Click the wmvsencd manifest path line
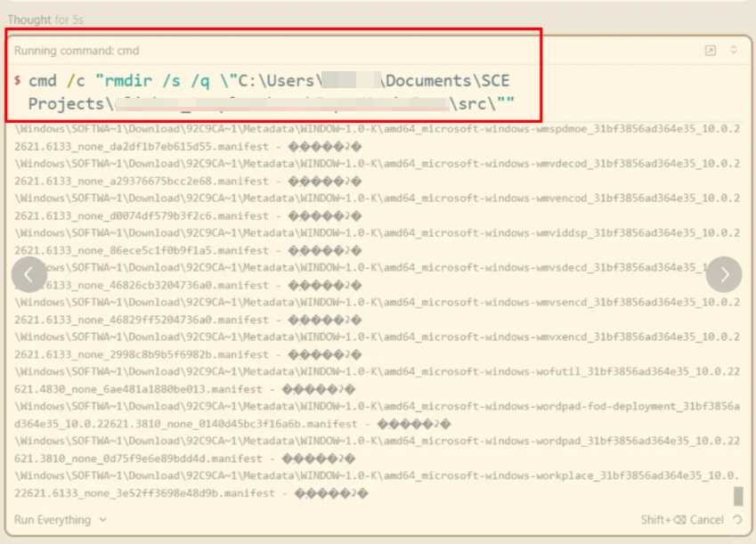Image resolution: width=756 pixels, height=544 pixels. pyautogui.click(x=377, y=303)
